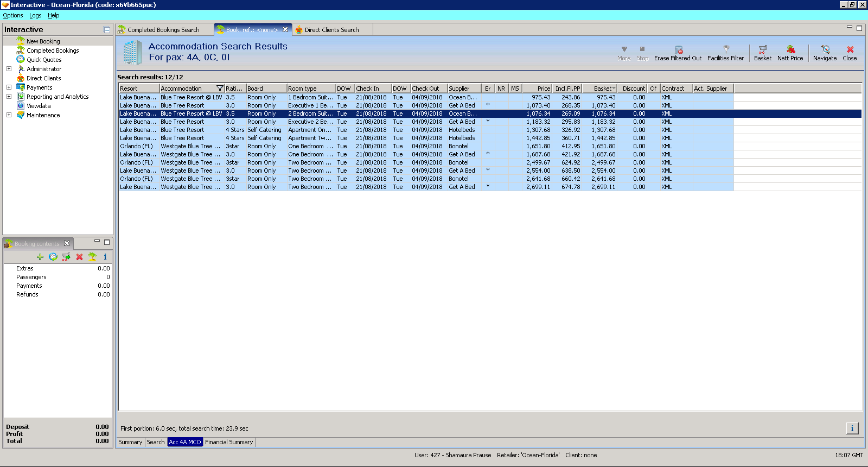Expand the Maintenance tree node
The width and height of the screenshot is (868, 467).
[9, 115]
